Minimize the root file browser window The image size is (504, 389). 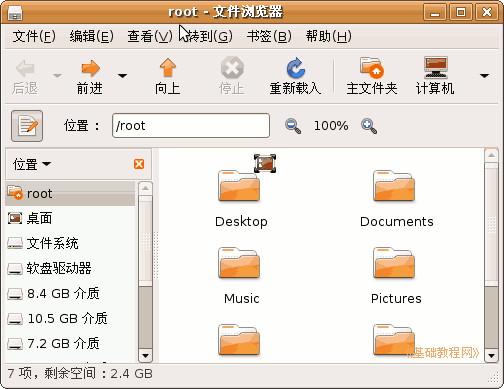pos(435,12)
